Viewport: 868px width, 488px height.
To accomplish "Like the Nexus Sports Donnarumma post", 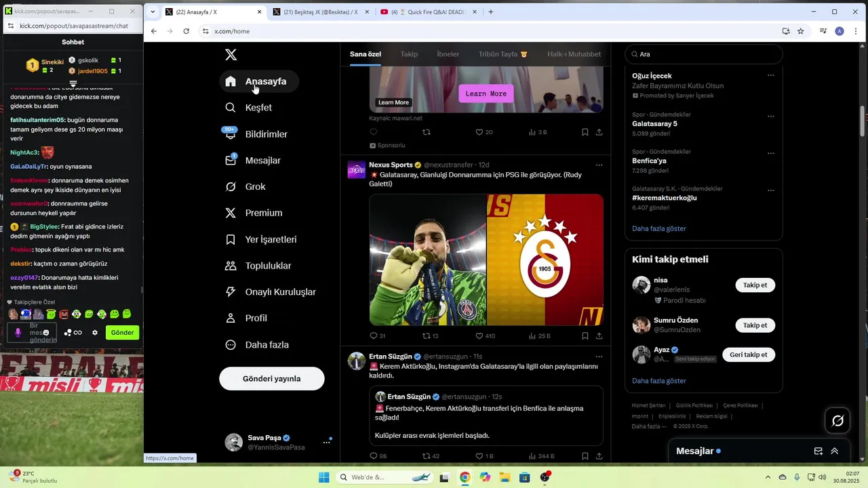I will [479, 335].
